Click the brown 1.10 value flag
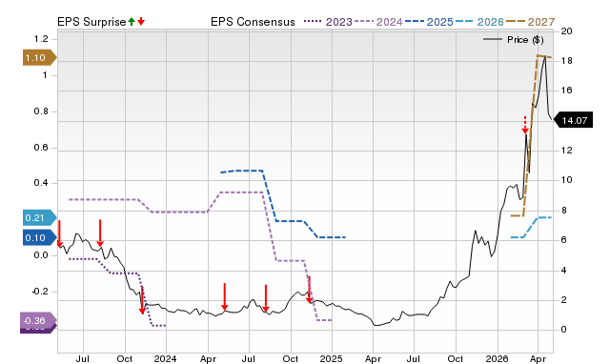Screen dimensions: 610x364 [x=39, y=58]
